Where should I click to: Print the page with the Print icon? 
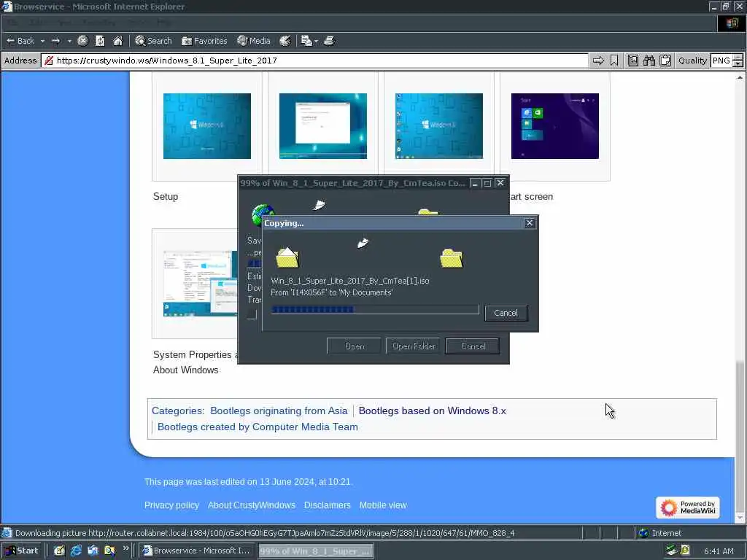coord(329,41)
